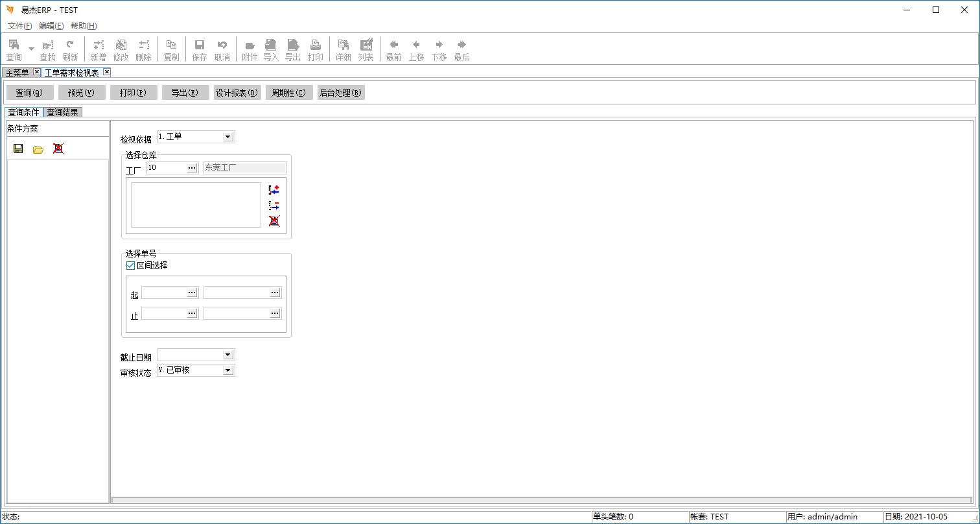Click the 工厂 code input field
The width and height of the screenshot is (980, 524).
coord(167,168)
